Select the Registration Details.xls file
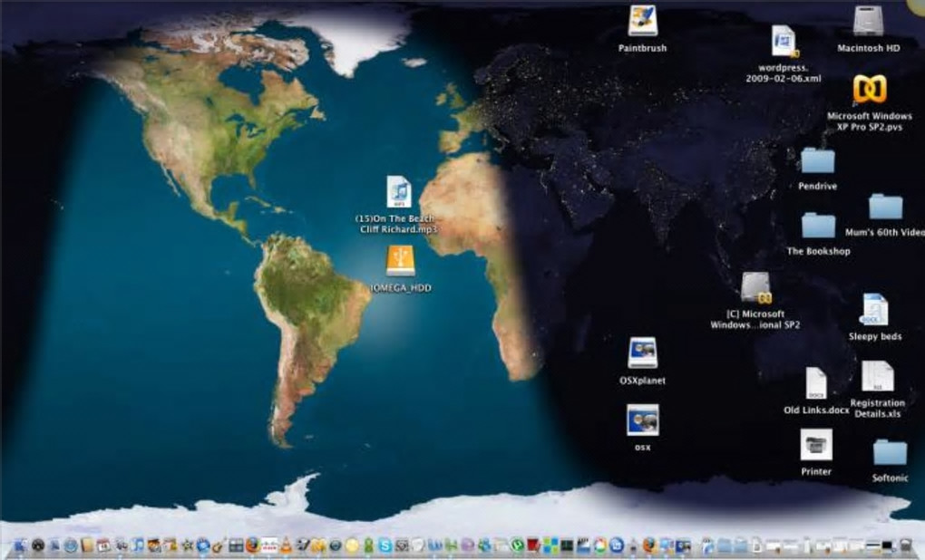 878,377
